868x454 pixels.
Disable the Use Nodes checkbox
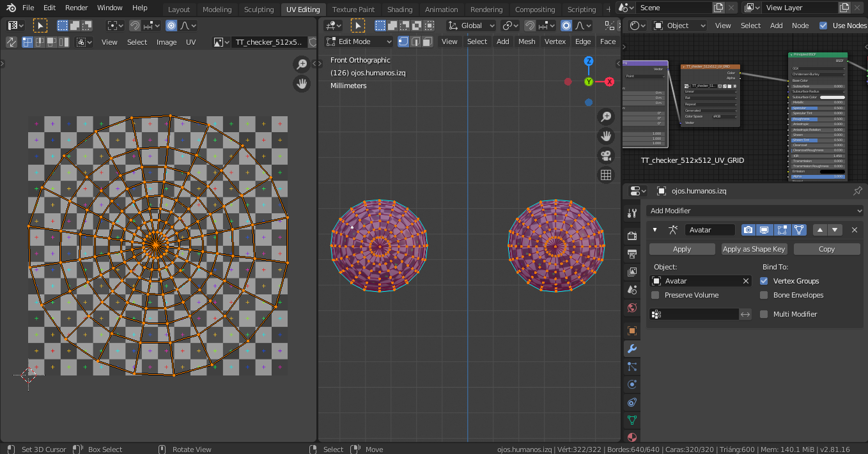point(823,26)
